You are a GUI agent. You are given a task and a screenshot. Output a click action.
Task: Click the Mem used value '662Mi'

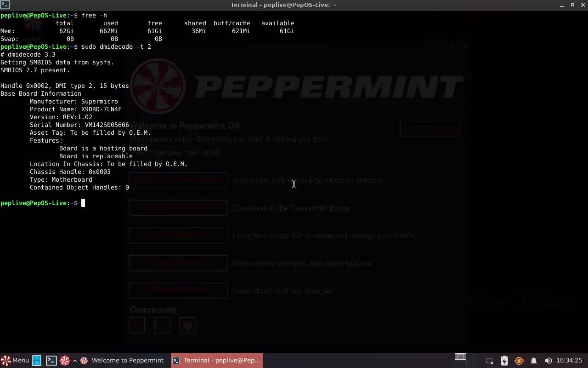(109, 31)
